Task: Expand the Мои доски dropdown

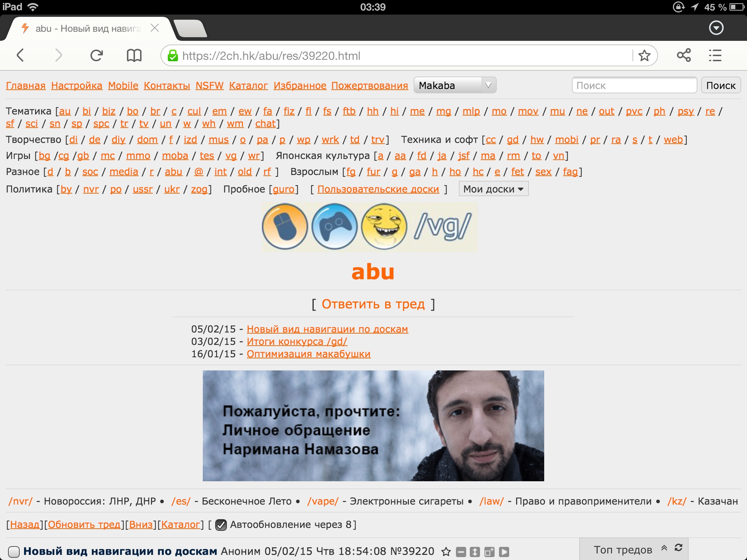Action: [x=494, y=189]
